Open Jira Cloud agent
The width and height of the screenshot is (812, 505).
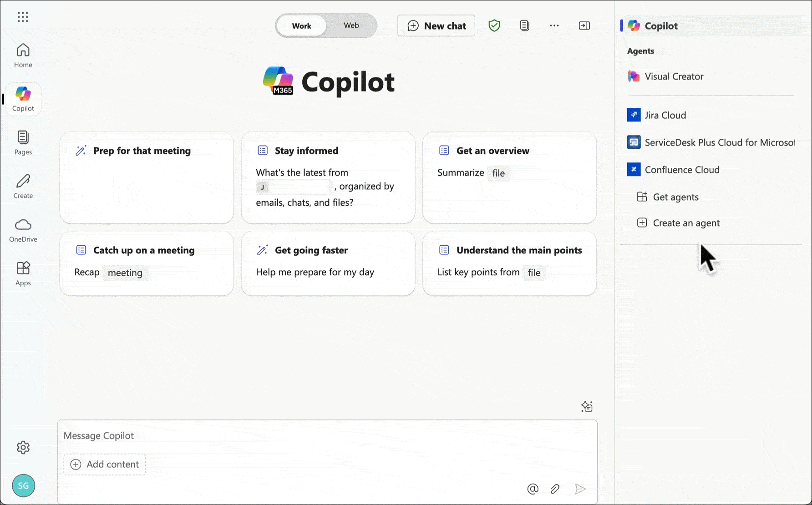[x=656, y=115]
